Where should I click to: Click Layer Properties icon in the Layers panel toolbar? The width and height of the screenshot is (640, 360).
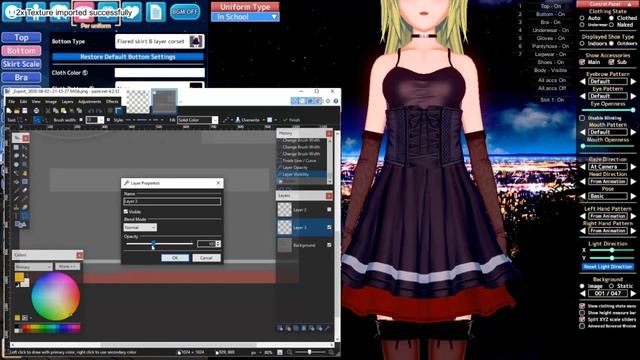327,328
